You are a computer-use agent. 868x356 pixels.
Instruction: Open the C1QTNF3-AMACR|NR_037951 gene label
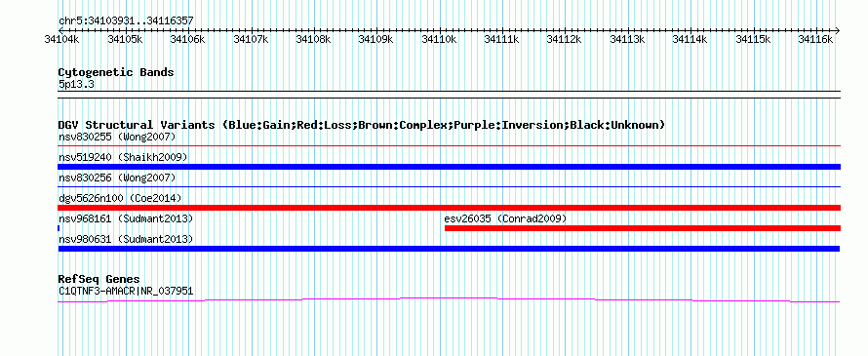click(126, 291)
